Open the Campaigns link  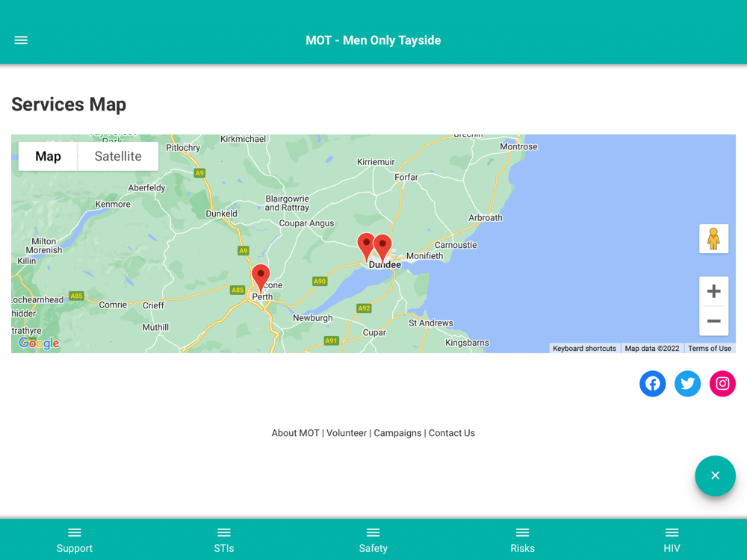click(x=397, y=433)
